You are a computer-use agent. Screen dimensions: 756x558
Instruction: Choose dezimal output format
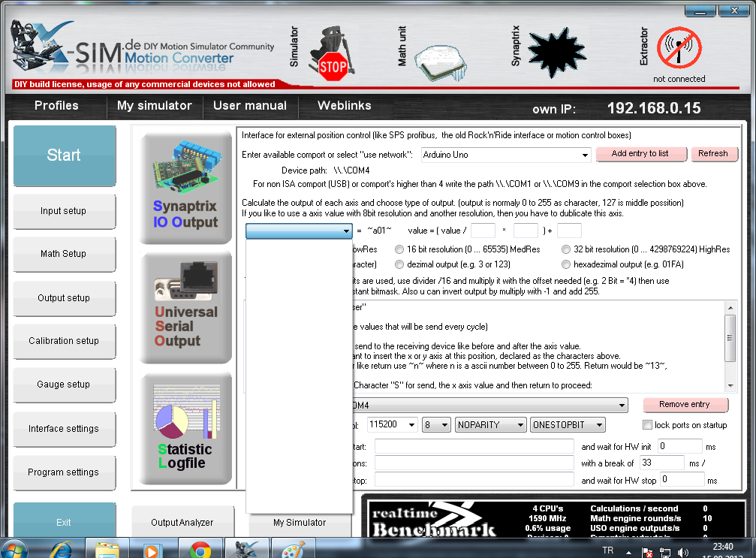399,264
